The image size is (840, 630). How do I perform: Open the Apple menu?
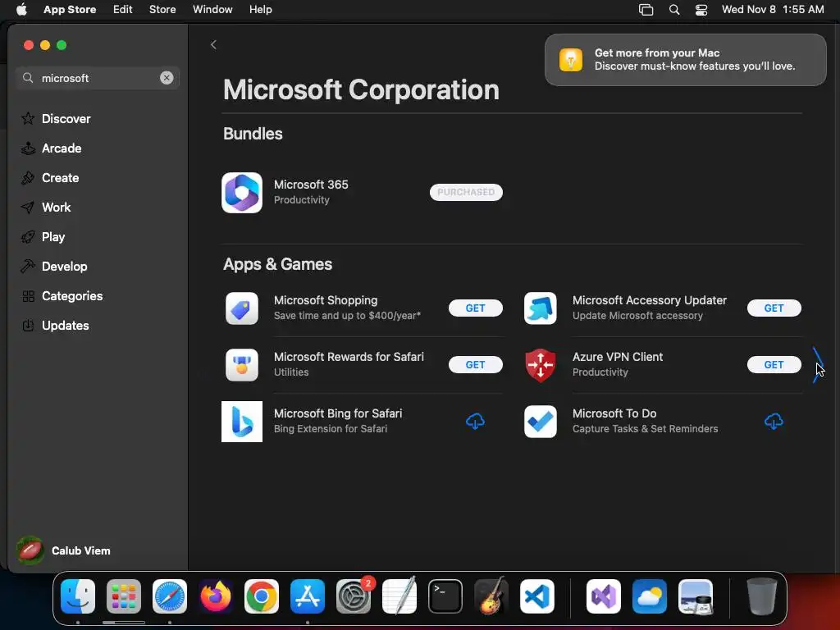coord(21,10)
